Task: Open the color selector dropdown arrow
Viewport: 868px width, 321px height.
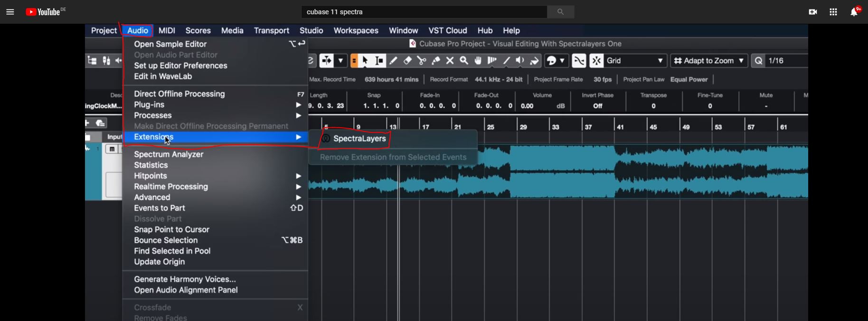Action: 562,61
